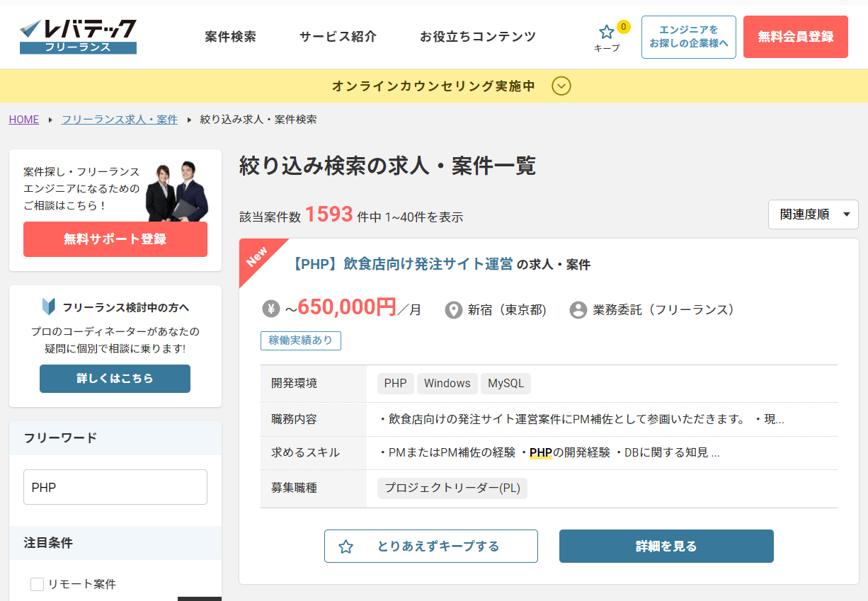Click the location pin icon beside 新宿
Screen dimensions: 868x601
tap(453, 310)
